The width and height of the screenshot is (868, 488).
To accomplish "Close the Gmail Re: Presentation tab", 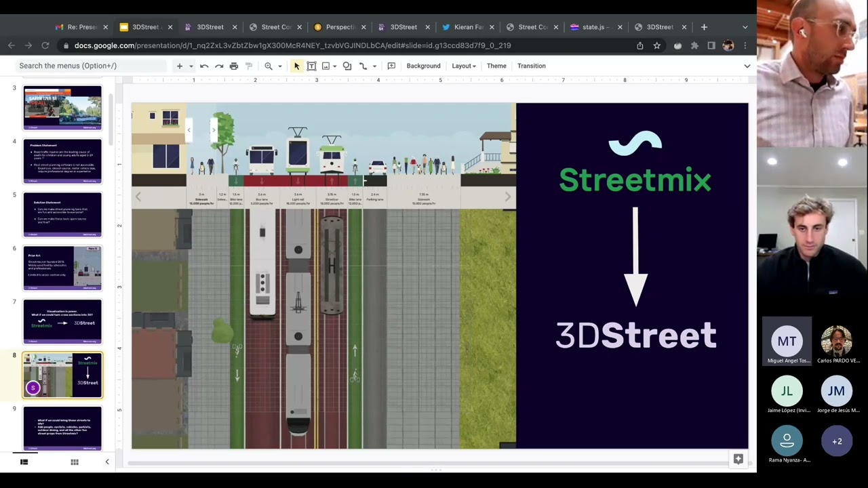I will 105,27.
